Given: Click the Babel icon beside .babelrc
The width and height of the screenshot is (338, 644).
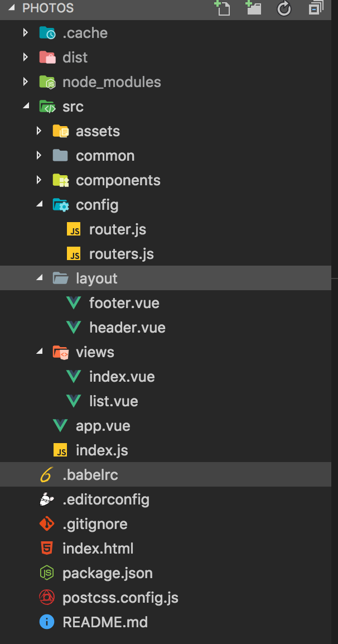Looking at the screenshot, I should click(x=46, y=474).
